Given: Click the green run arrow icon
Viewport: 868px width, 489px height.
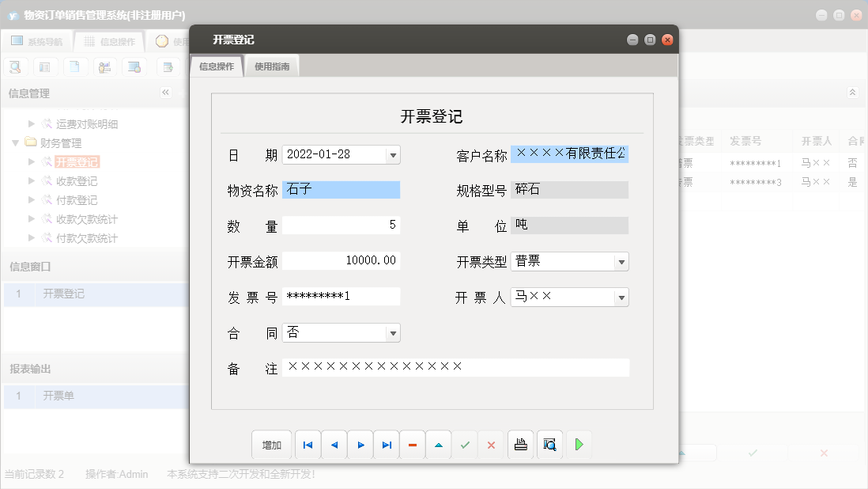Looking at the screenshot, I should 579,444.
